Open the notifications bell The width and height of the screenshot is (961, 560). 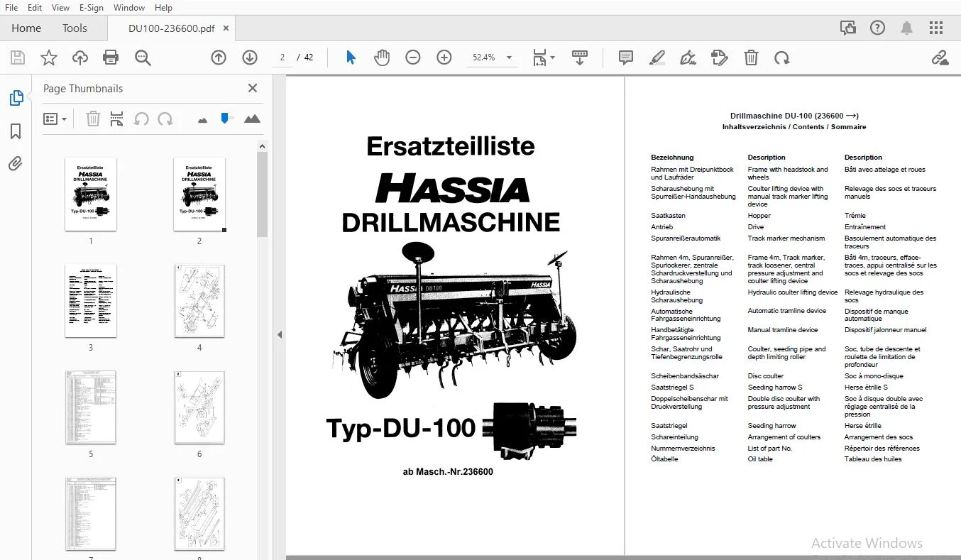click(x=906, y=28)
